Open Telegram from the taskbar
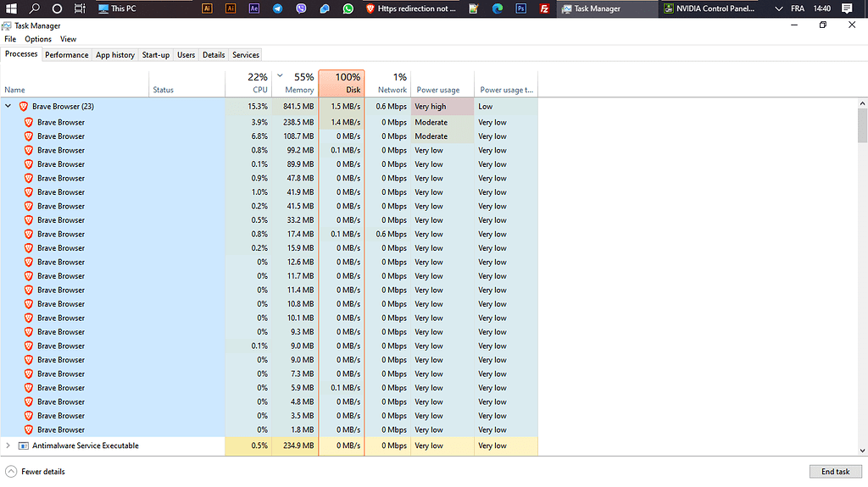 [x=277, y=8]
